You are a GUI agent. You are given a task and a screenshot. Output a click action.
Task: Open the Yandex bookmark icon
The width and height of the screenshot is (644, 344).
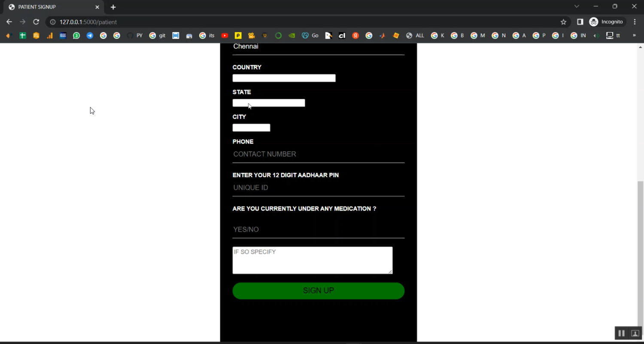tap(355, 36)
